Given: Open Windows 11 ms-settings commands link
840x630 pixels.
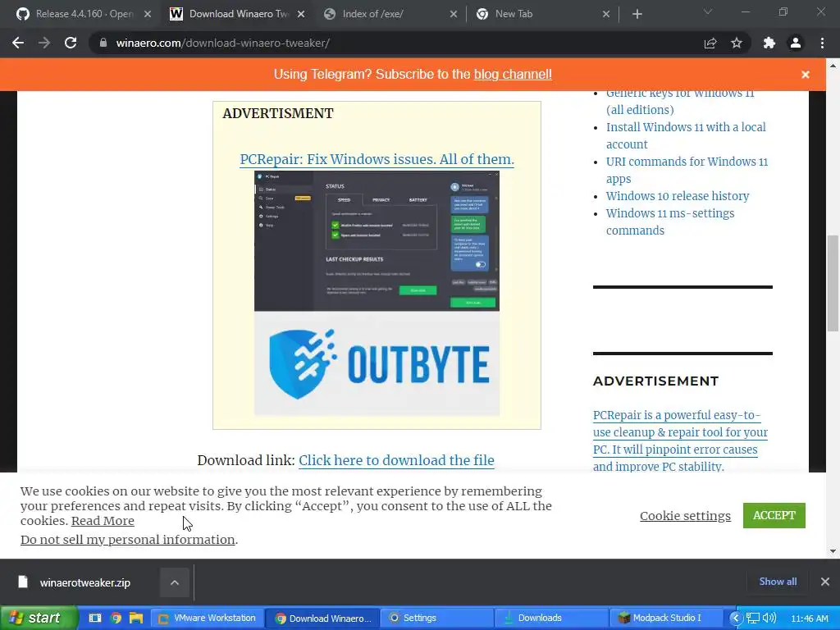Looking at the screenshot, I should point(669,221).
